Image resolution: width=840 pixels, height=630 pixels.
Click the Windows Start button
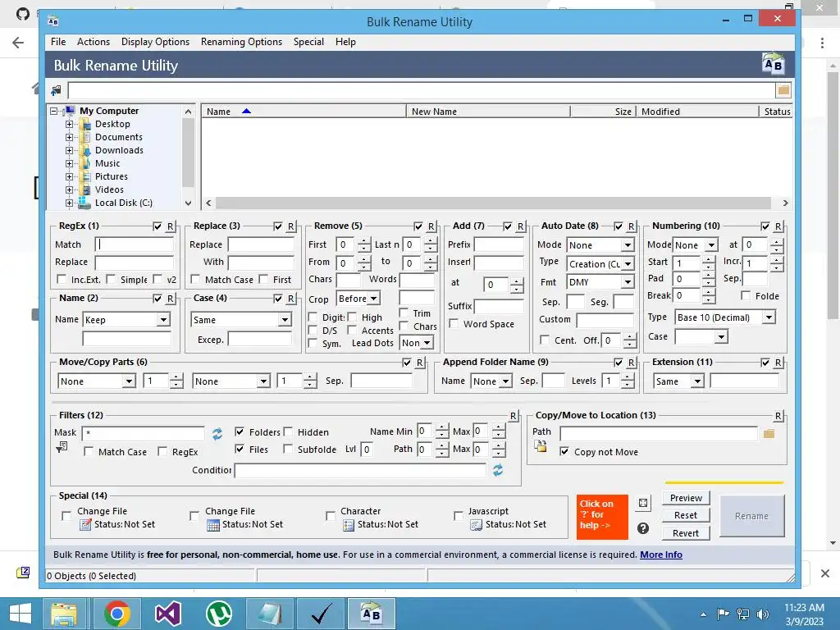pyautogui.click(x=21, y=614)
